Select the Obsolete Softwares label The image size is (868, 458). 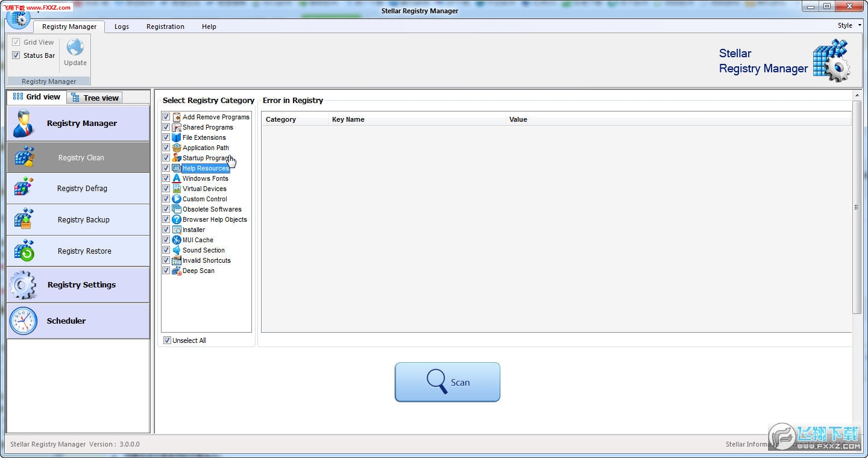click(x=212, y=209)
